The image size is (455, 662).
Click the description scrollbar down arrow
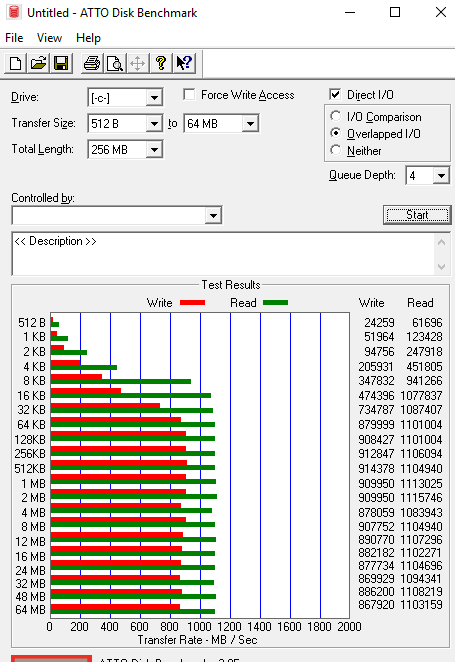441,267
